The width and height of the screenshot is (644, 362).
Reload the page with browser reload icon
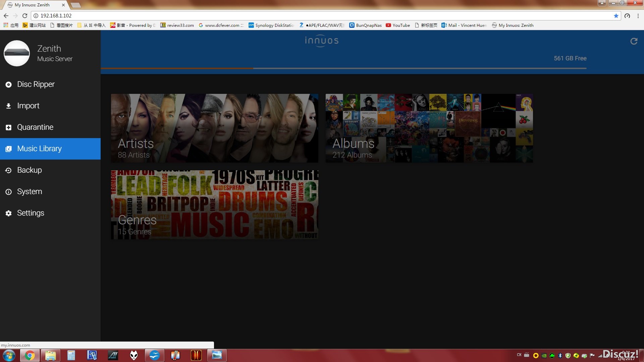[25, 16]
